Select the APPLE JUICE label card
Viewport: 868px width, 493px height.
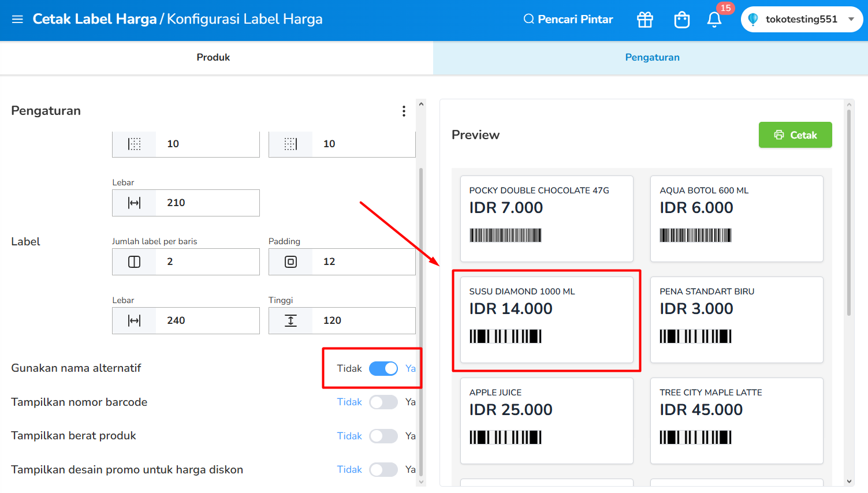pyautogui.click(x=547, y=421)
